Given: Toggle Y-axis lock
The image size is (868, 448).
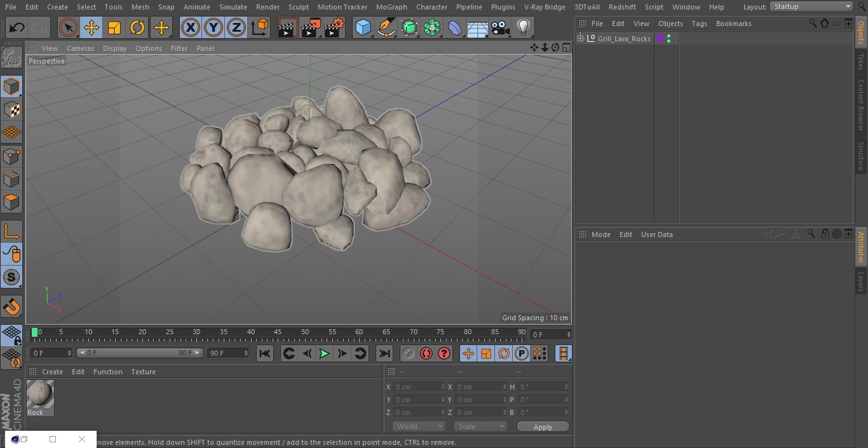Looking at the screenshot, I should pyautogui.click(x=213, y=28).
